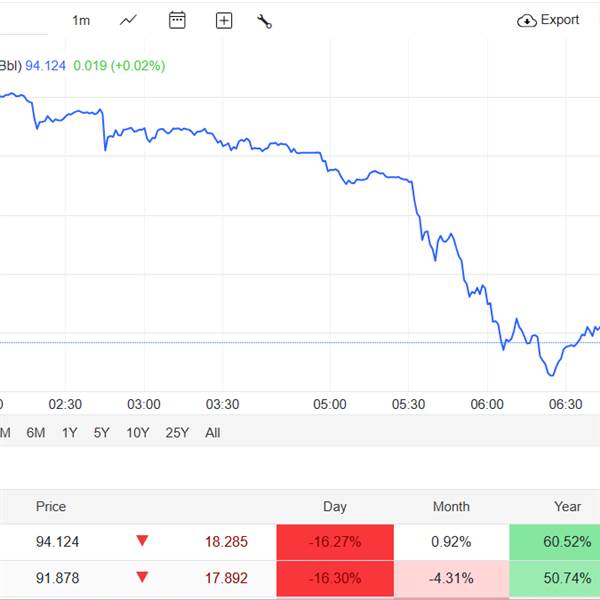Viewport: 600px width, 600px height.
Task: Select the 25Y time range
Action: [x=177, y=433]
